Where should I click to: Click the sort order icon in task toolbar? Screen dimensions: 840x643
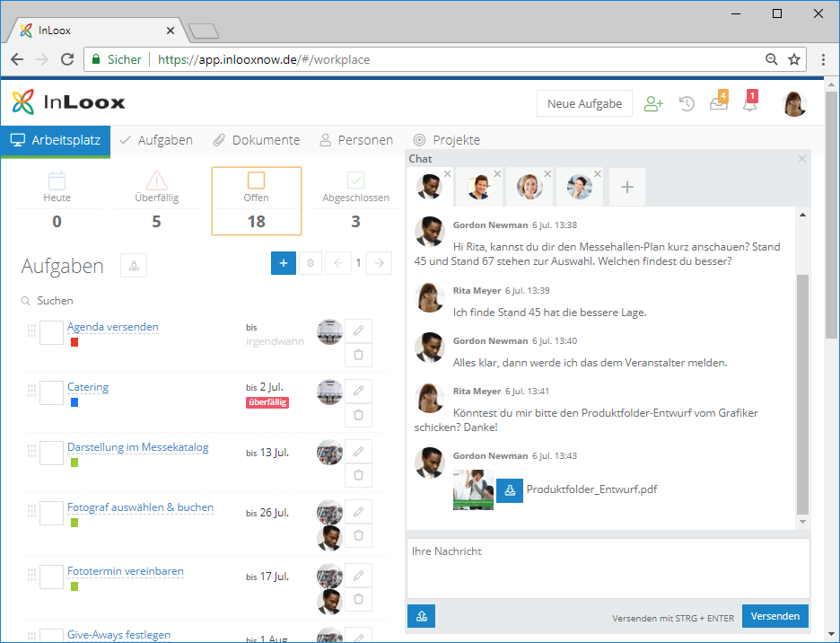[311, 263]
